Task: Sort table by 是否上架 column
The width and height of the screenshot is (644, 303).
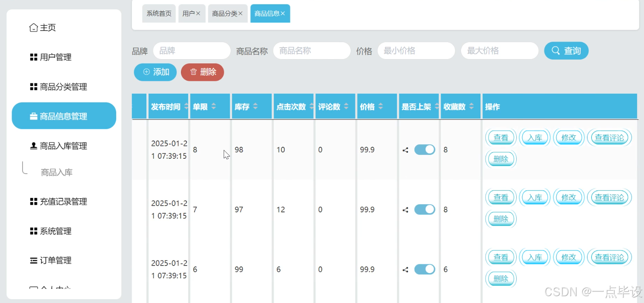Action: (436, 107)
